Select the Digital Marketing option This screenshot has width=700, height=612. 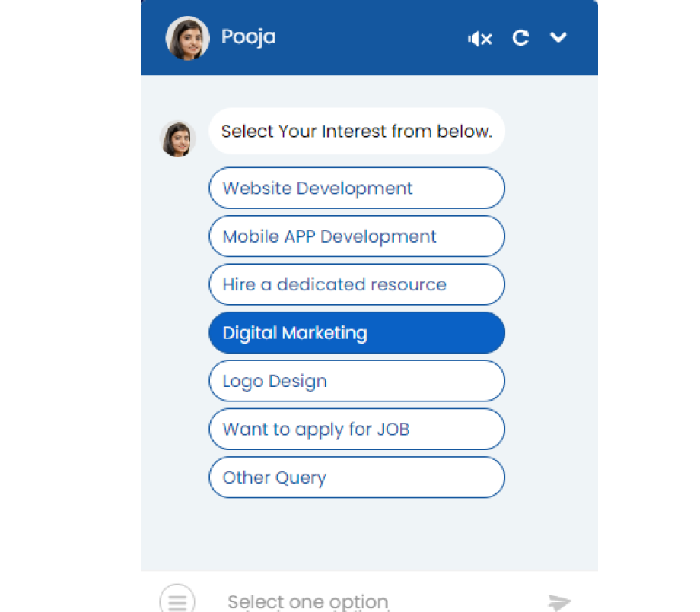click(357, 333)
